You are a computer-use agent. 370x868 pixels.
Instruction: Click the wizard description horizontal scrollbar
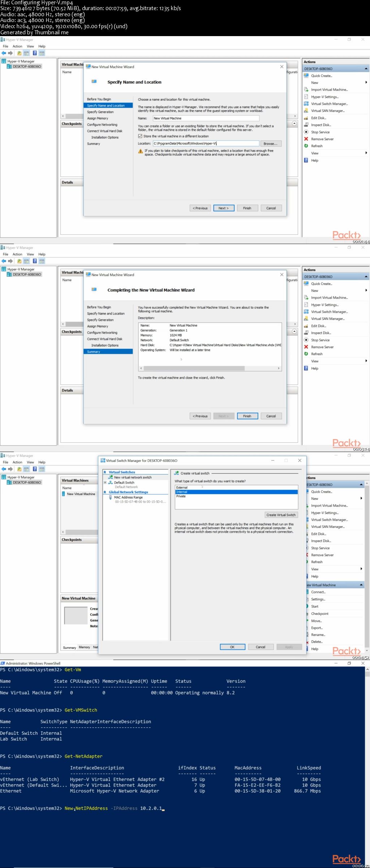click(210, 368)
